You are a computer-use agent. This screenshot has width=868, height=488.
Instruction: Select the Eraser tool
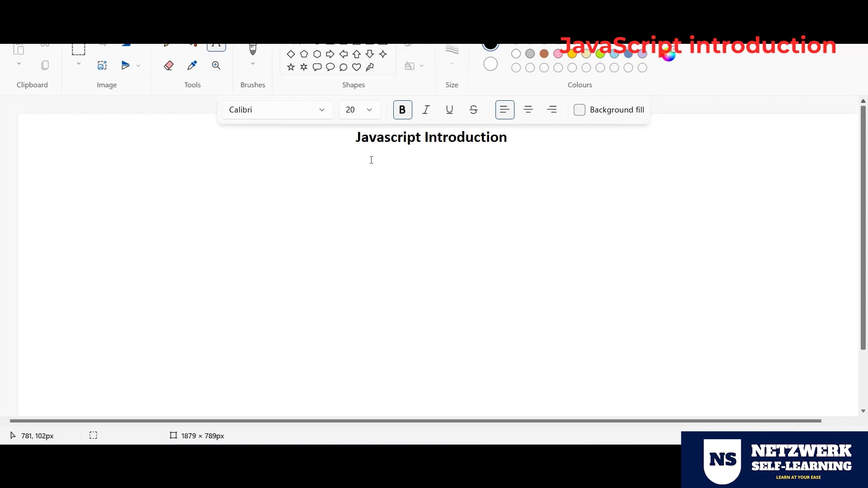169,65
